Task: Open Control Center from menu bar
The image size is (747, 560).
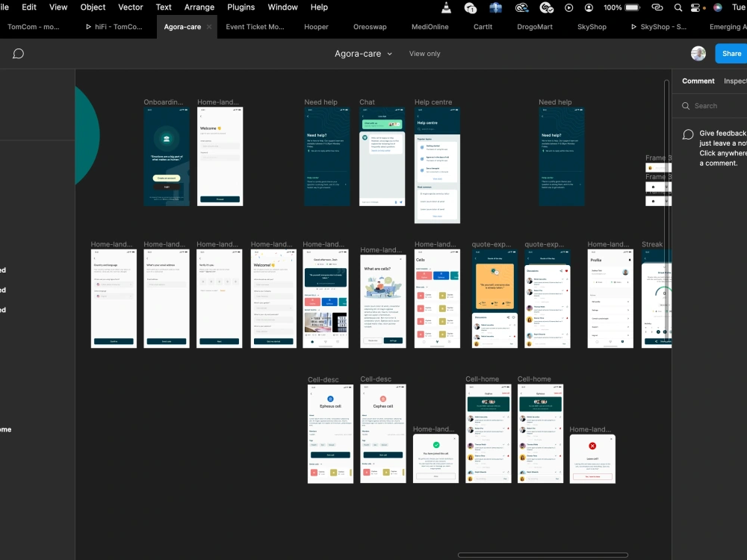Action: (x=695, y=7)
